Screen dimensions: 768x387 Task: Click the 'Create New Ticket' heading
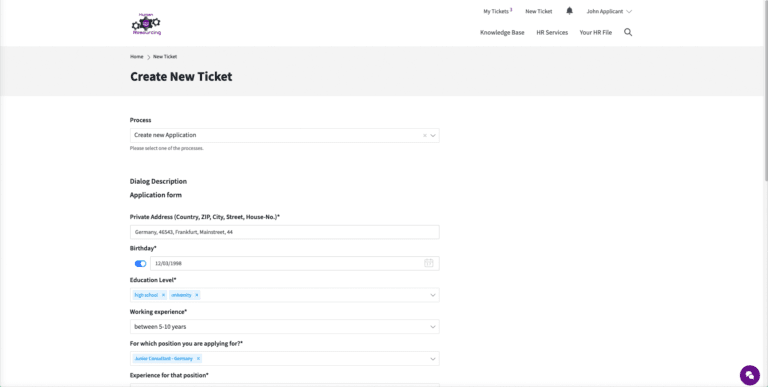(181, 76)
